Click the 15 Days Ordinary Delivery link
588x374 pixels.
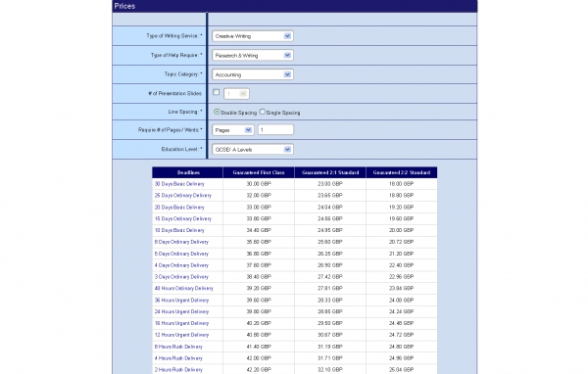coord(183,219)
